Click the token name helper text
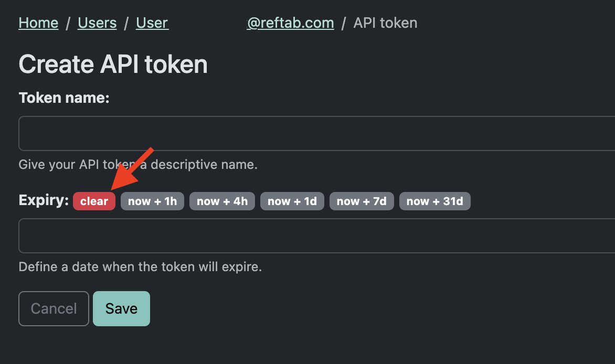Viewport: 615px width, 364px height. (138, 164)
